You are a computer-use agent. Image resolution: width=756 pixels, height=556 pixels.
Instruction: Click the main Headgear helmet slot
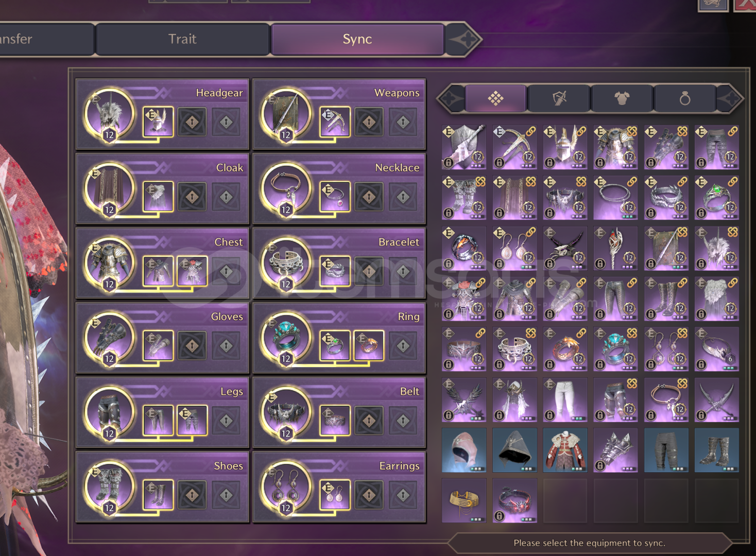click(109, 114)
